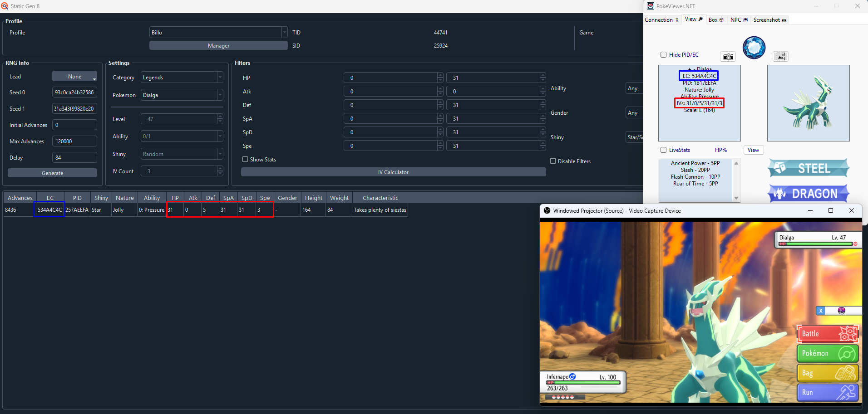Sort results by the Advances column header
Screen dimensions: 868x414
click(20, 198)
